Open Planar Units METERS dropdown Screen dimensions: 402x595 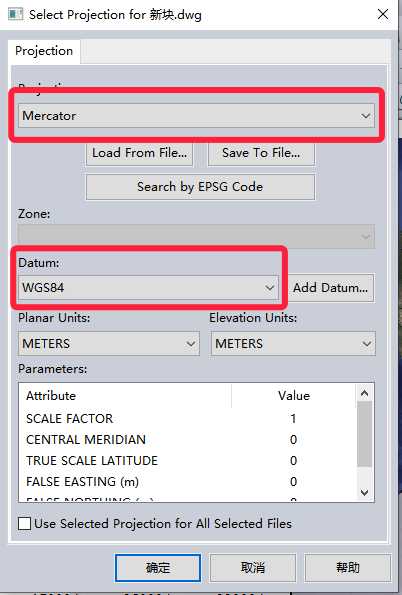[109, 344]
